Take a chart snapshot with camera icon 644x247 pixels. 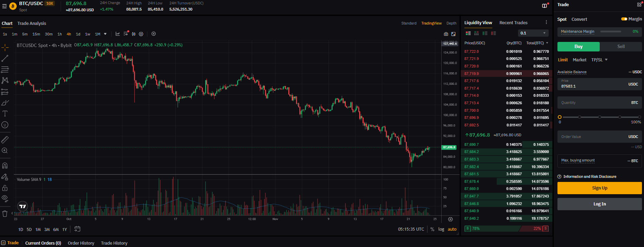point(446,34)
